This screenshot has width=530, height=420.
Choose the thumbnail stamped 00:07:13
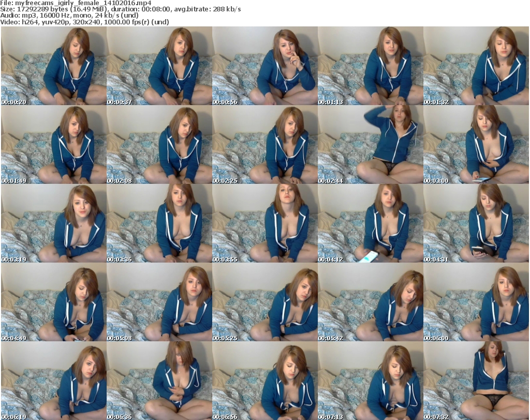pyautogui.click(x=371, y=381)
